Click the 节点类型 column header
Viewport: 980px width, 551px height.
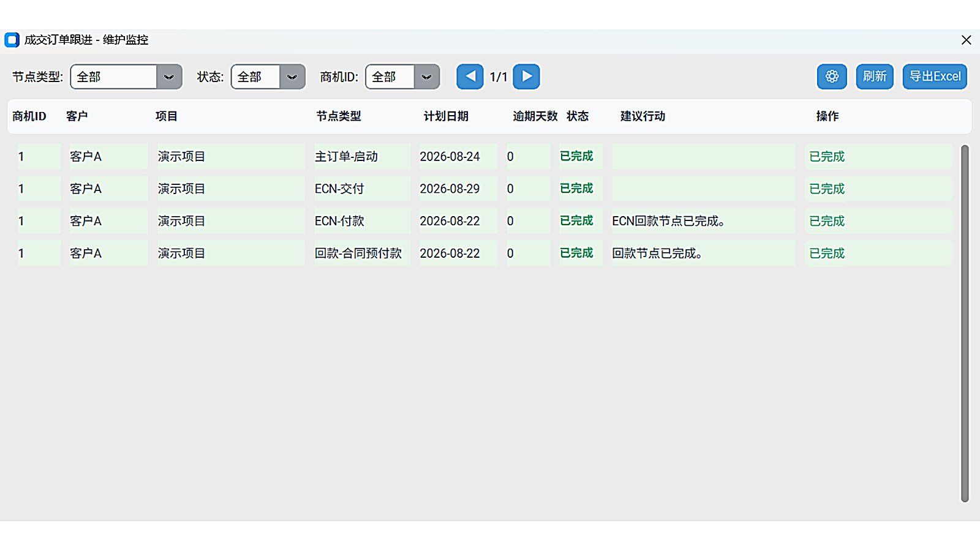tap(339, 116)
